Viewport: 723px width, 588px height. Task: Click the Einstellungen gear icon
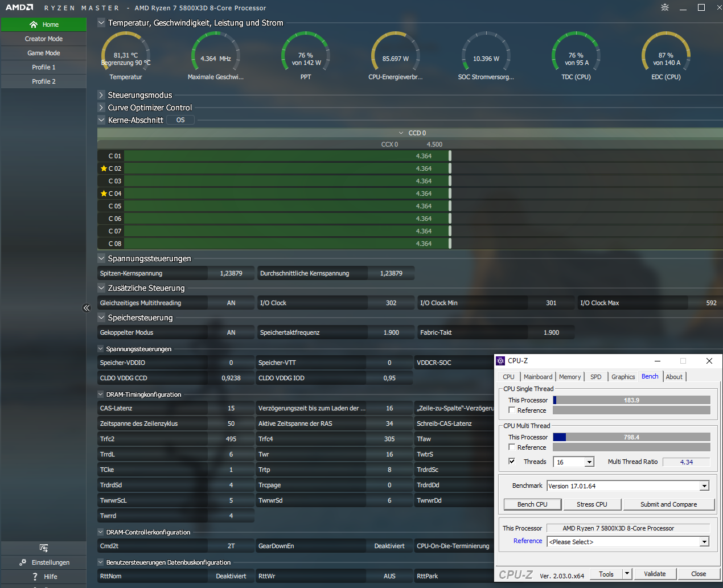[23, 562]
